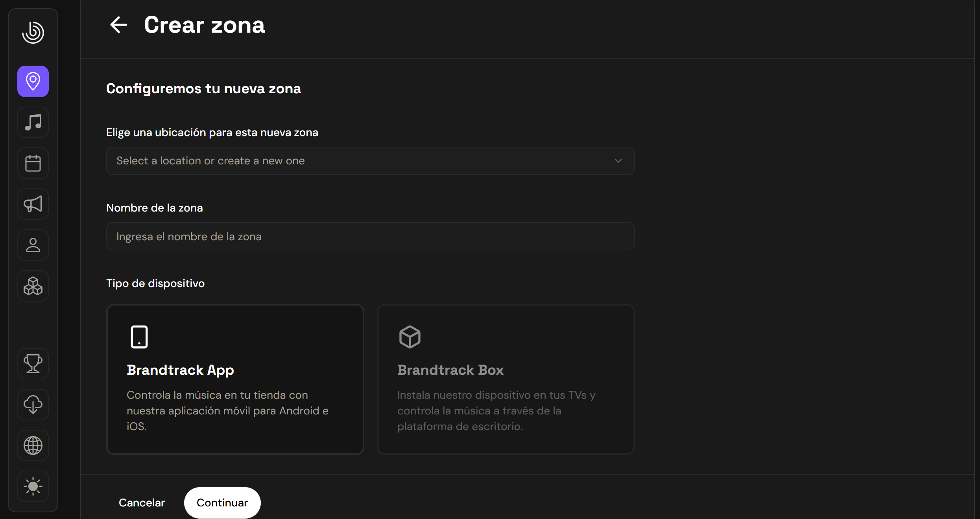This screenshot has height=519, width=980.
Task: Open the stacked cubes sidebar icon
Action: pyautogui.click(x=33, y=286)
